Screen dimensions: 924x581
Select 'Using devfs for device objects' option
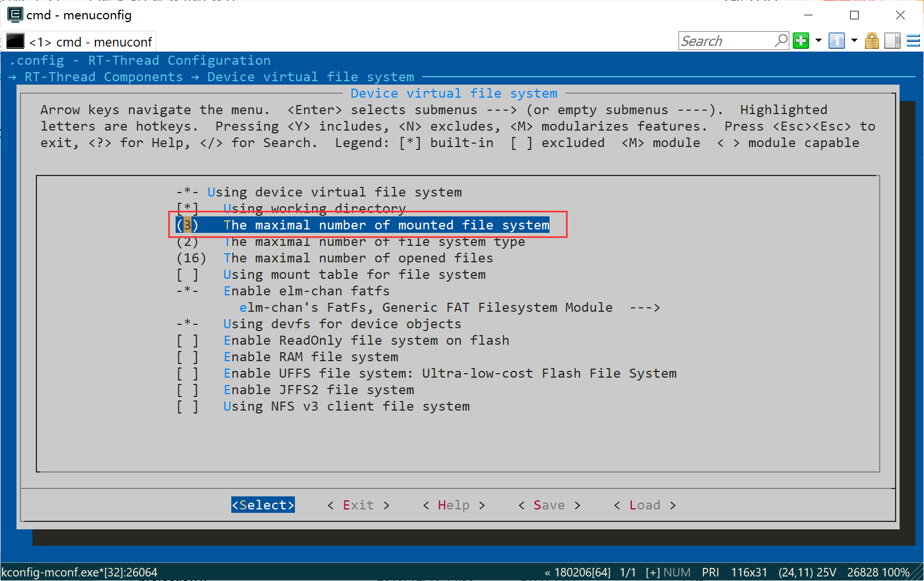(319, 324)
